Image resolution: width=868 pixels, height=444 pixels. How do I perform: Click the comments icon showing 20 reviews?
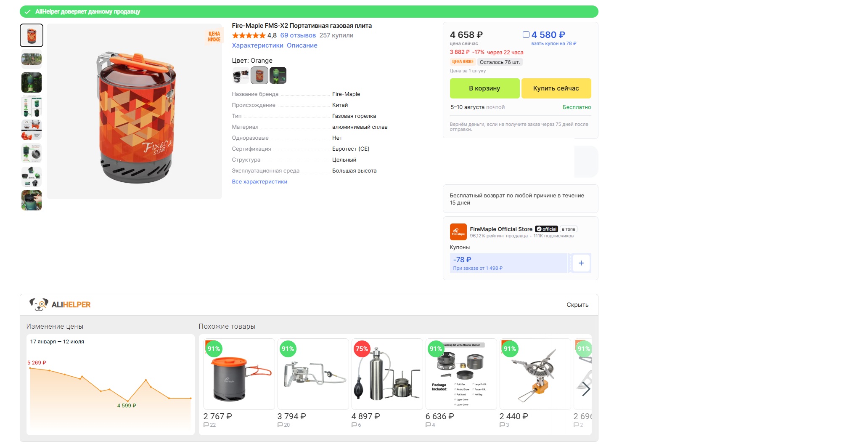click(x=280, y=425)
